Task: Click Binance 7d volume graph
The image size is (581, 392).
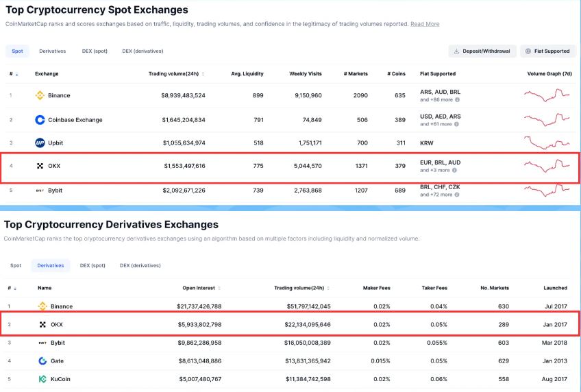Action: click(x=547, y=95)
